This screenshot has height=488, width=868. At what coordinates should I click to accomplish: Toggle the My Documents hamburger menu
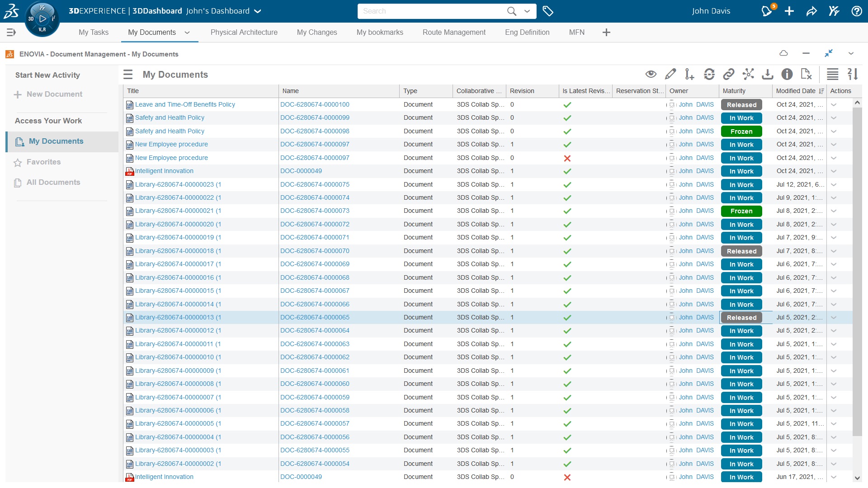[x=128, y=75]
